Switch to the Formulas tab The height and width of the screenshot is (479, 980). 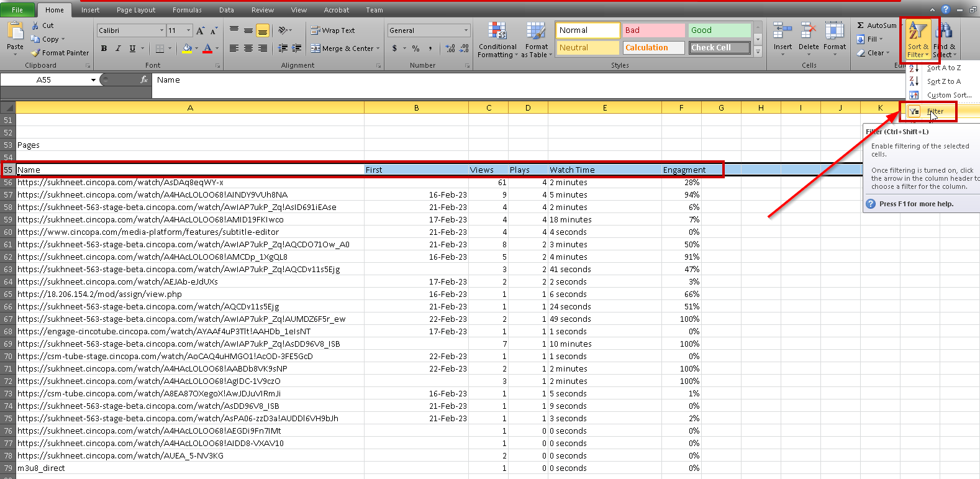(187, 10)
